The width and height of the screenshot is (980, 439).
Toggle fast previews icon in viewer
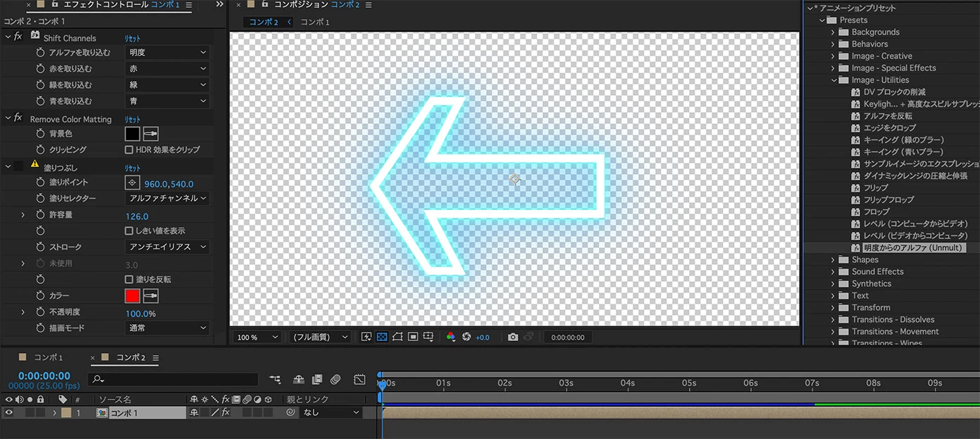coord(366,338)
